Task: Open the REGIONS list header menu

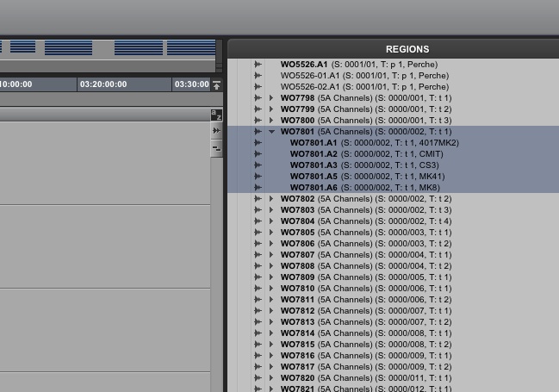Action: 407,49
